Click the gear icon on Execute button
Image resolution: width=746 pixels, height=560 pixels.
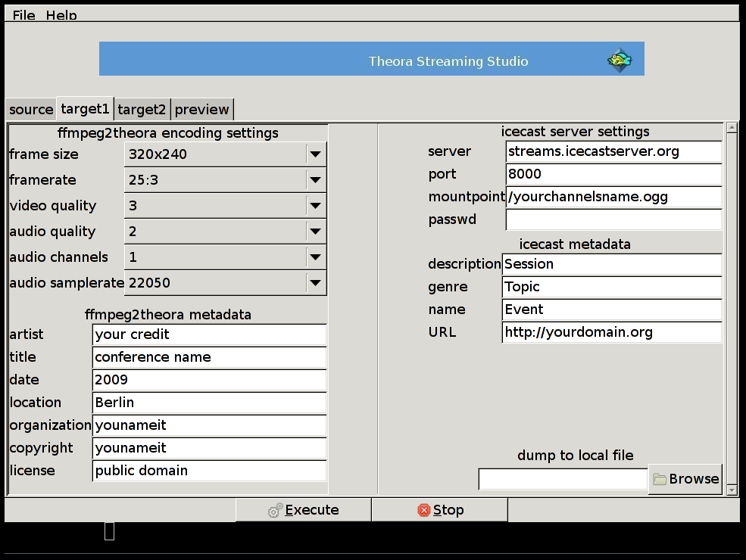[x=276, y=511]
